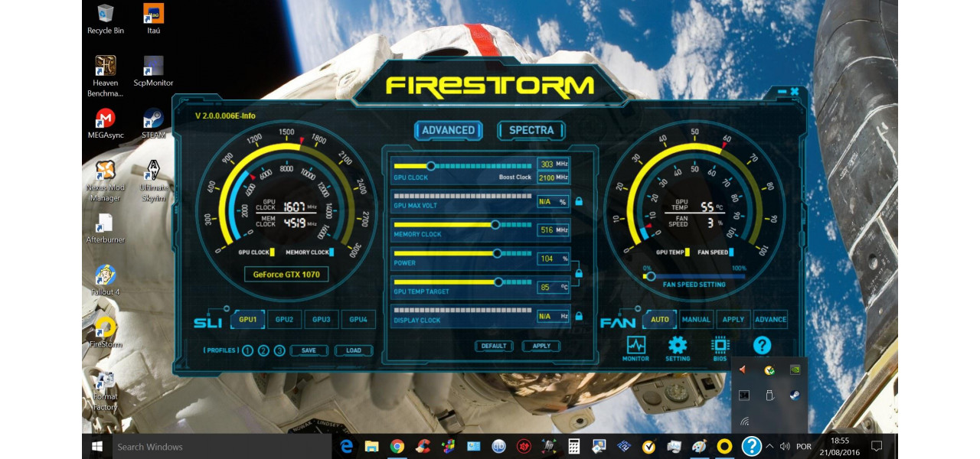The height and width of the screenshot is (459, 980).
Task: Set fan mode to AUTO
Action: 660,320
